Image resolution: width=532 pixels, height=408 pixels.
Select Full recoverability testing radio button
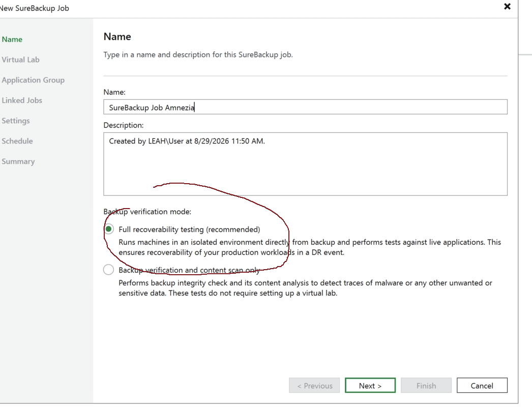click(108, 229)
